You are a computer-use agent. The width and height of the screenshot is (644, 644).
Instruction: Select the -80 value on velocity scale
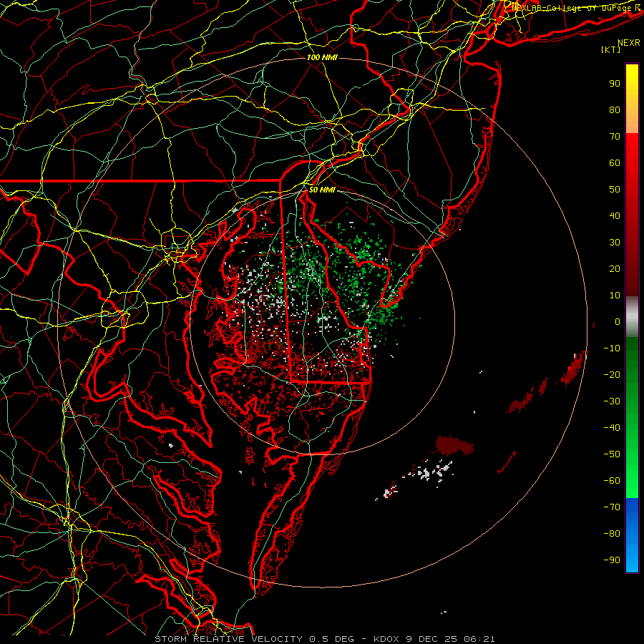coord(612,534)
